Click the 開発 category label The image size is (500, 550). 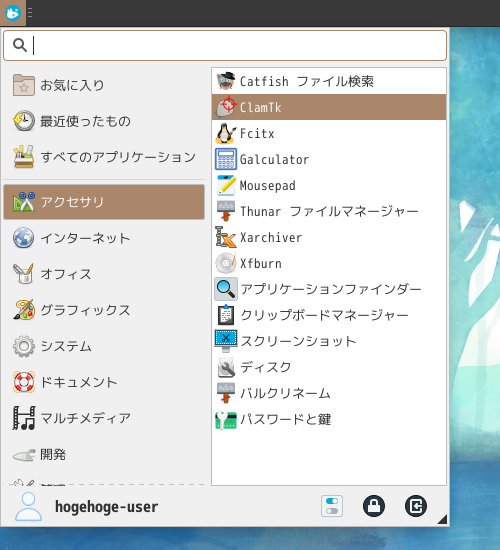[x=53, y=455]
